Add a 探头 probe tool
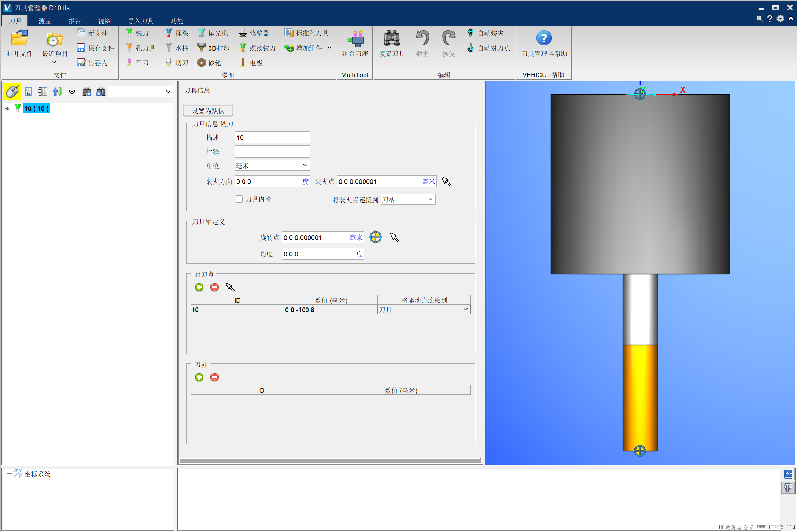Screen dimensions: 797x532 coord(169,33)
